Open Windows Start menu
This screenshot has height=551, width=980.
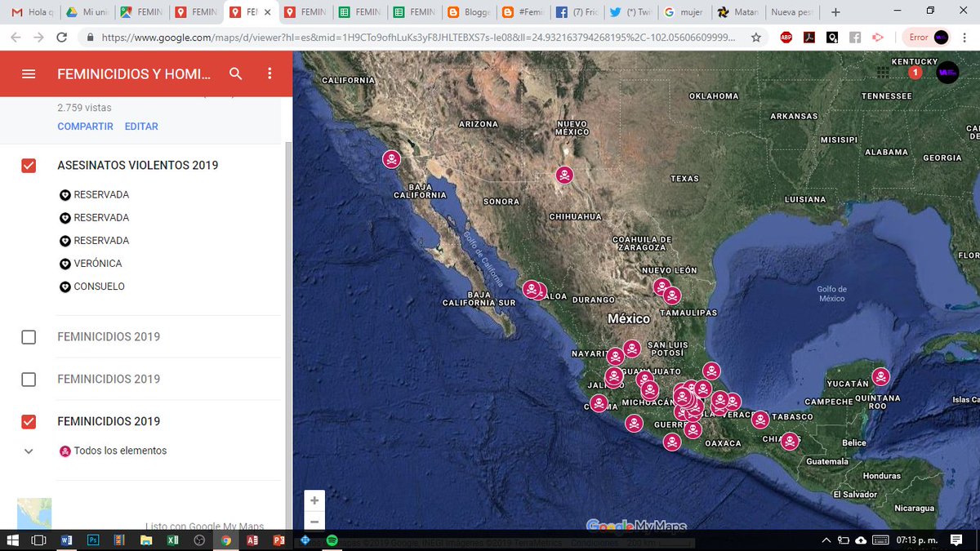[x=11, y=540]
